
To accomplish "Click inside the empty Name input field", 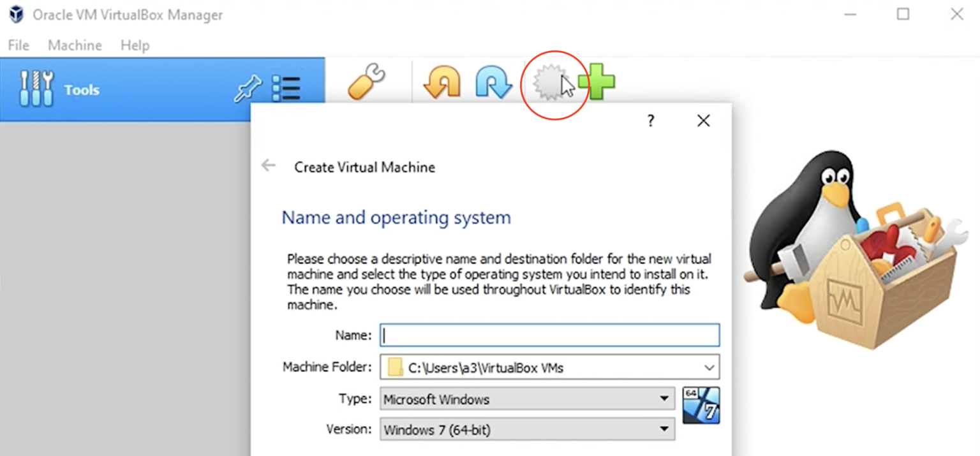I will point(549,335).
